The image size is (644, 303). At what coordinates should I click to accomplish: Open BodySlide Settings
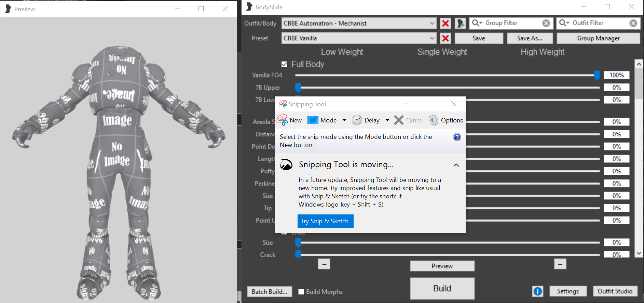[568, 291]
